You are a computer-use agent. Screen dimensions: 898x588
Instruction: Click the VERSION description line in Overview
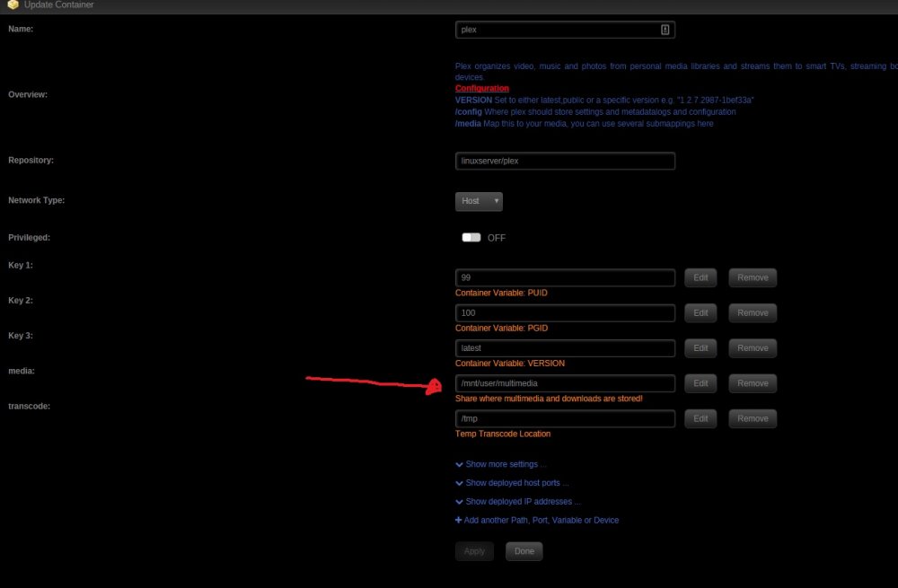click(604, 101)
